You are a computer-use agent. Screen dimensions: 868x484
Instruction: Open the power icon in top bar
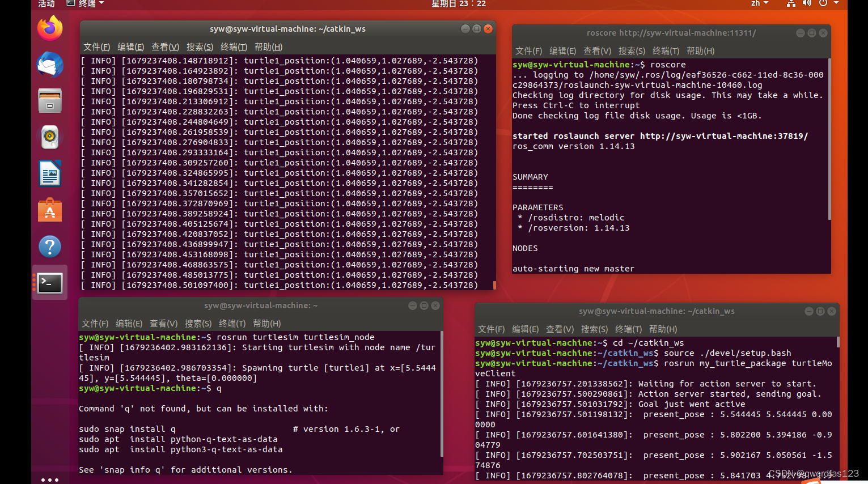823,3
